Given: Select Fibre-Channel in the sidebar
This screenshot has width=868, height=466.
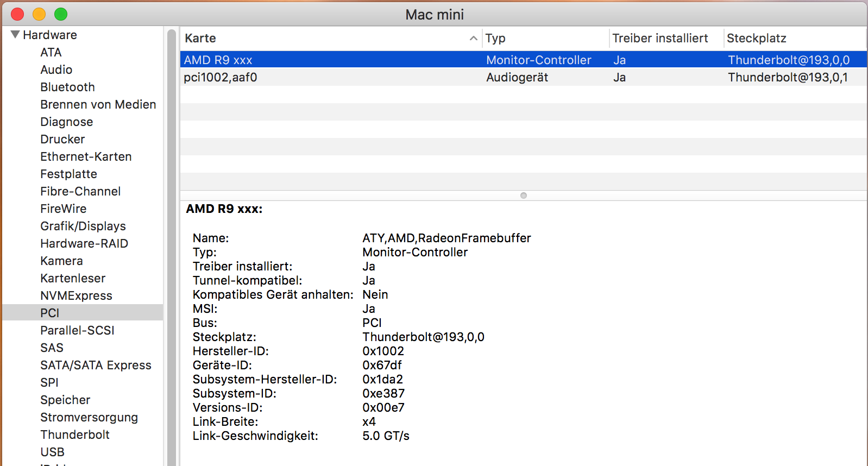Looking at the screenshot, I should [80, 191].
